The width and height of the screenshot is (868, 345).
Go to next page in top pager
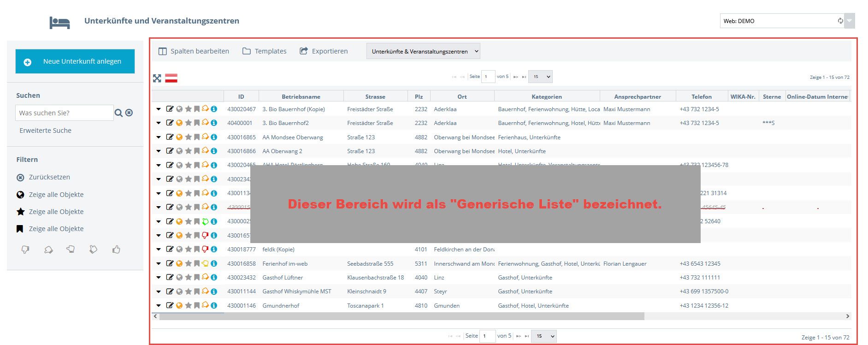coord(516,77)
